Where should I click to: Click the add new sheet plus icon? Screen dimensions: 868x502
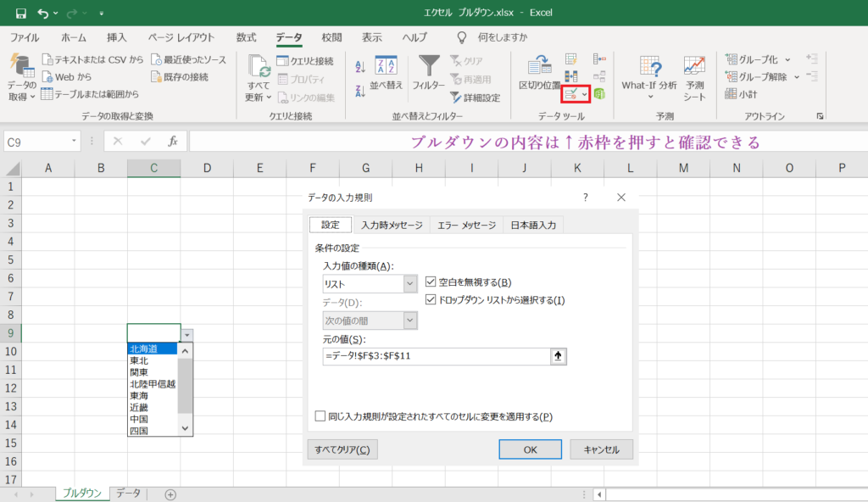tap(170, 494)
